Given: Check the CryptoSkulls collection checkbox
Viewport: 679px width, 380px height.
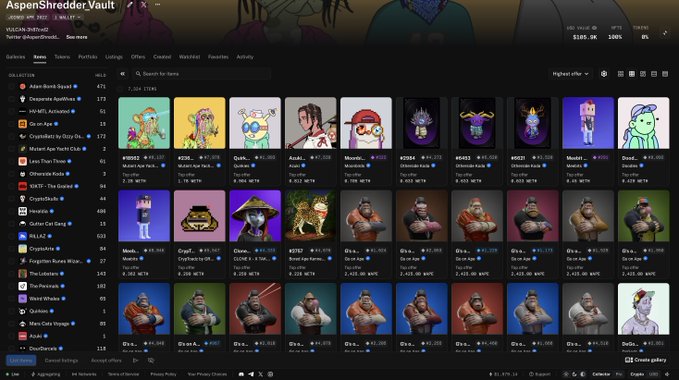Looking at the screenshot, I should 11,199.
